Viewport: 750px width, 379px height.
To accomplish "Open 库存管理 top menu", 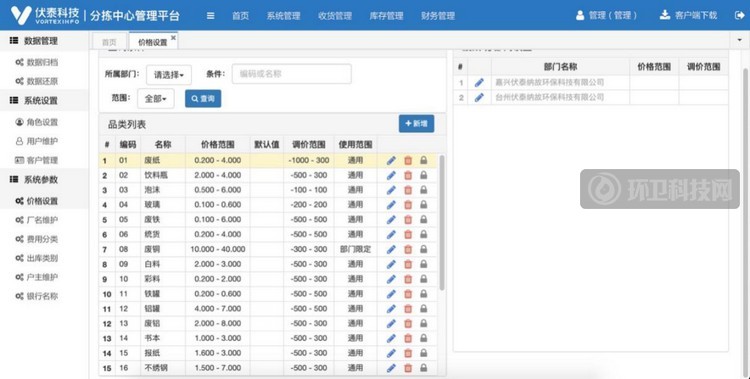I will coord(386,16).
